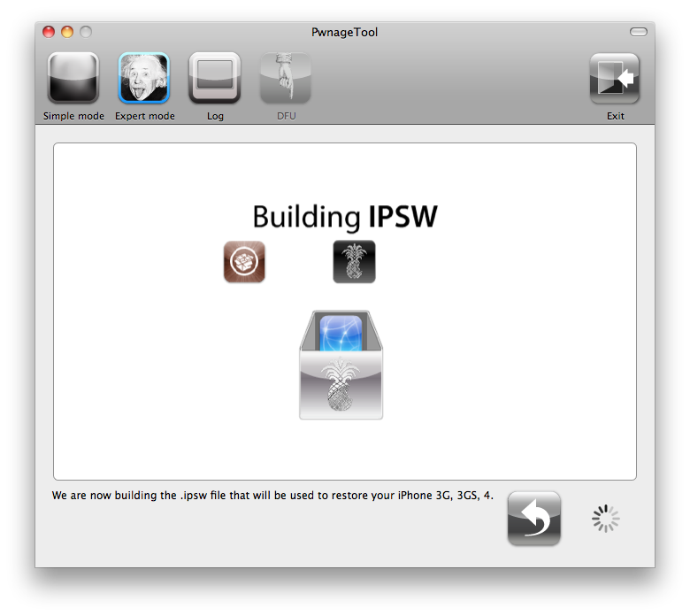Click the brown Cydia package icon
690x616 pixels.
244,262
